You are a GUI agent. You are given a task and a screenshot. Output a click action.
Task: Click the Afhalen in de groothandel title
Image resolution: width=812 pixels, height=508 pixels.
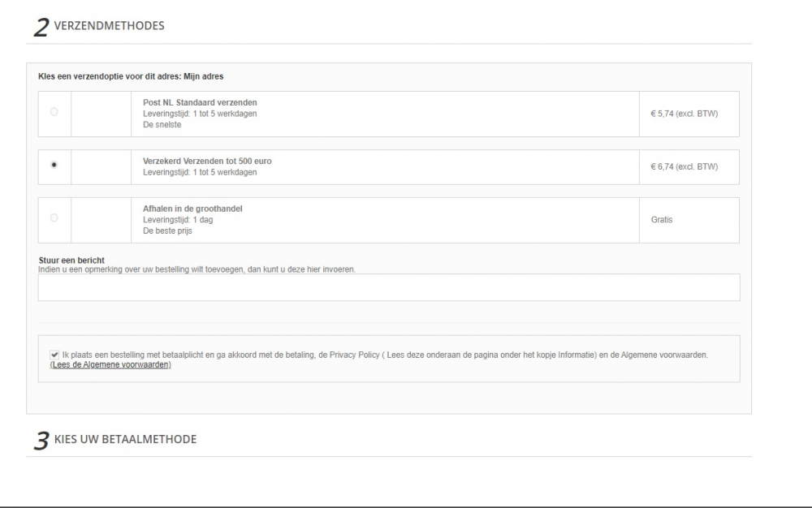[192, 209]
